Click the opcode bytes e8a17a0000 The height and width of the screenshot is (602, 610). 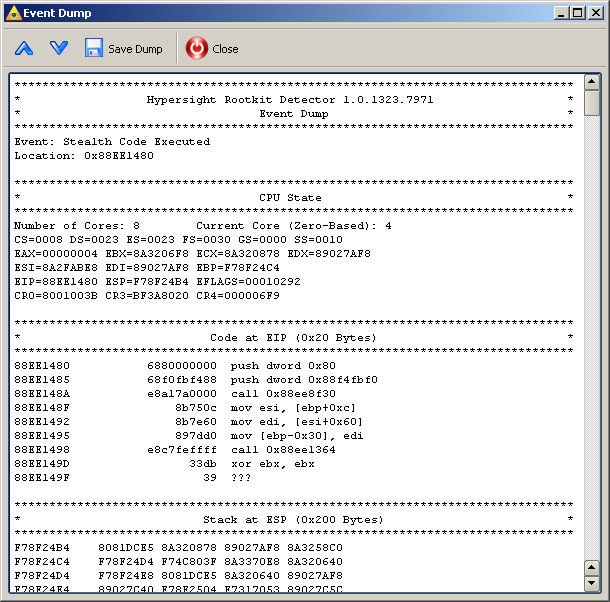[182, 394]
